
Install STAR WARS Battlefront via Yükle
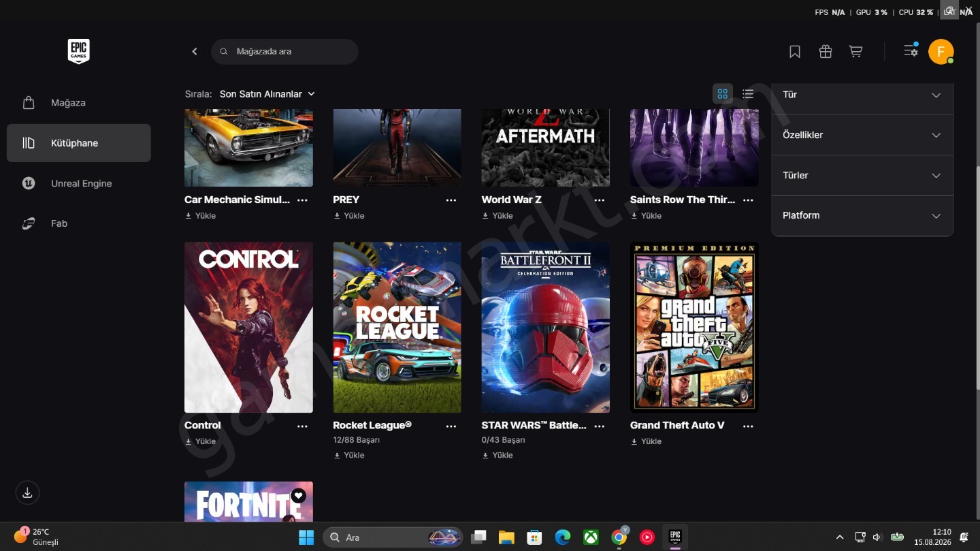click(497, 455)
